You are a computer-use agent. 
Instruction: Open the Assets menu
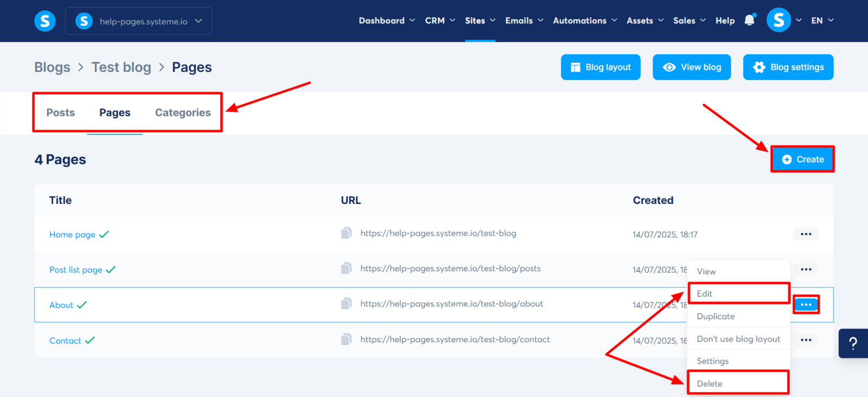[x=645, y=21]
